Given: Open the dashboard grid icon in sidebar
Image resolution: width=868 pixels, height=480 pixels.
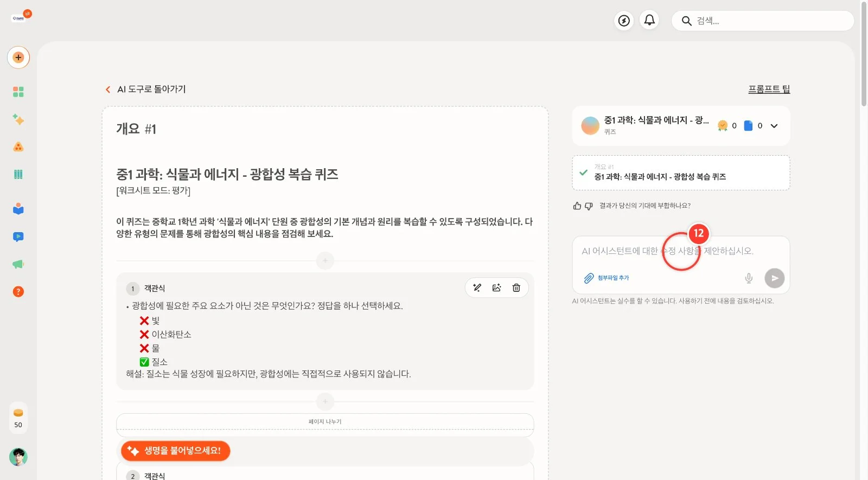Looking at the screenshot, I should [x=18, y=92].
